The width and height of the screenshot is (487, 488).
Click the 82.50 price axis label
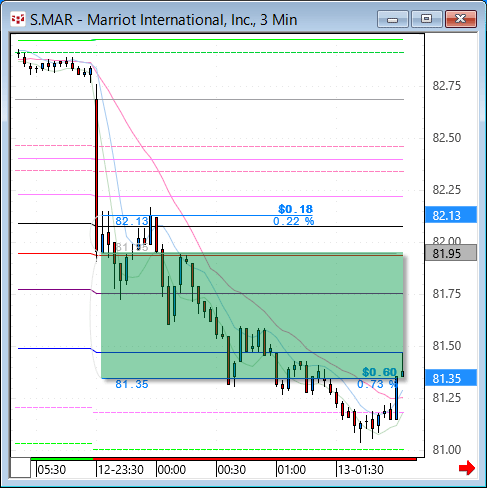click(x=447, y=137)
